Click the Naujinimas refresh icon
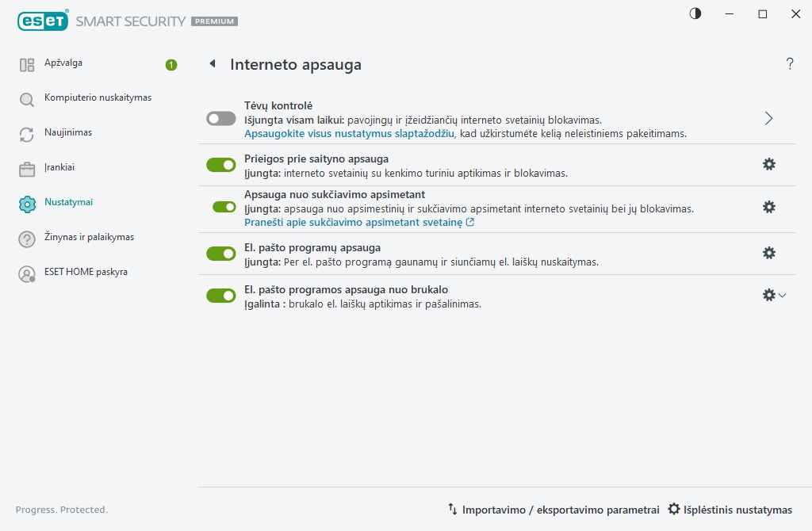This screenshot has height=531, width=812. [27, 133]
